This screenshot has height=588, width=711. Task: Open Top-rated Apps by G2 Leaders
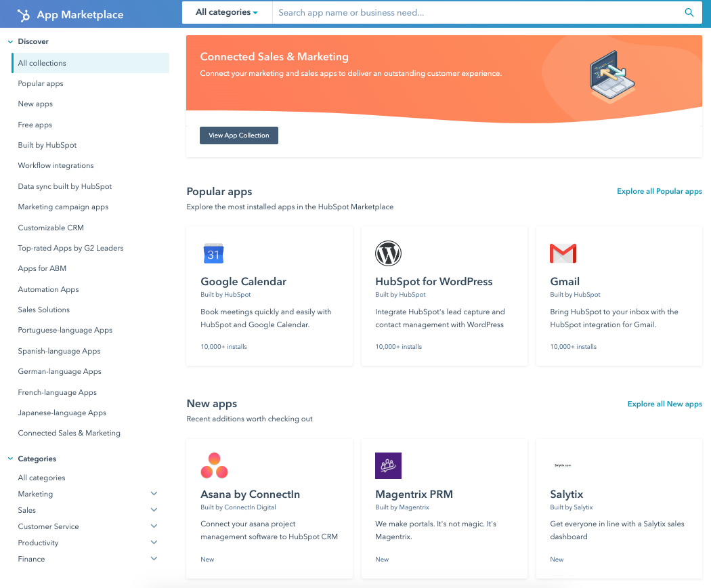click(x=70, y=248)
